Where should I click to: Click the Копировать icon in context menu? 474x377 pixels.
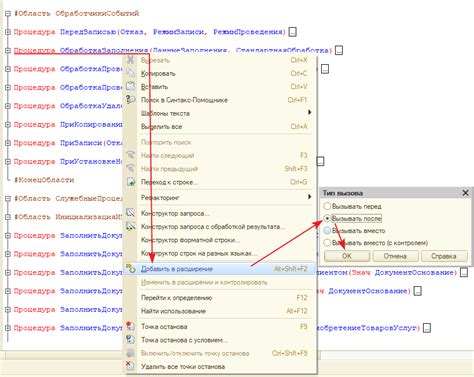pos(131,73)
